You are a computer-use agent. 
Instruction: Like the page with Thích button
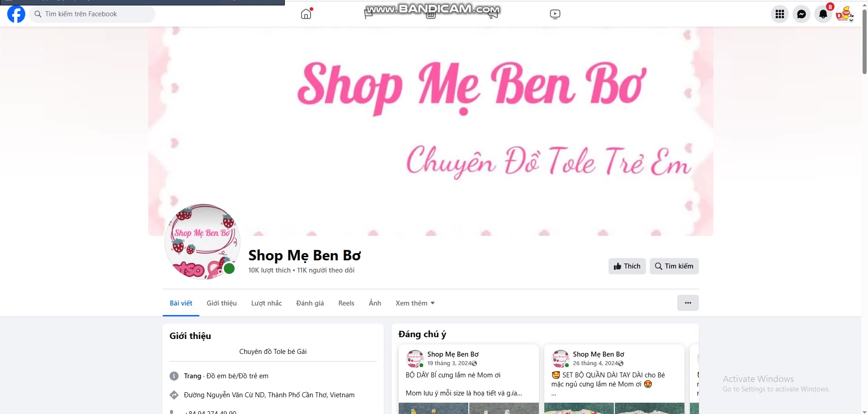coord(627,266)
